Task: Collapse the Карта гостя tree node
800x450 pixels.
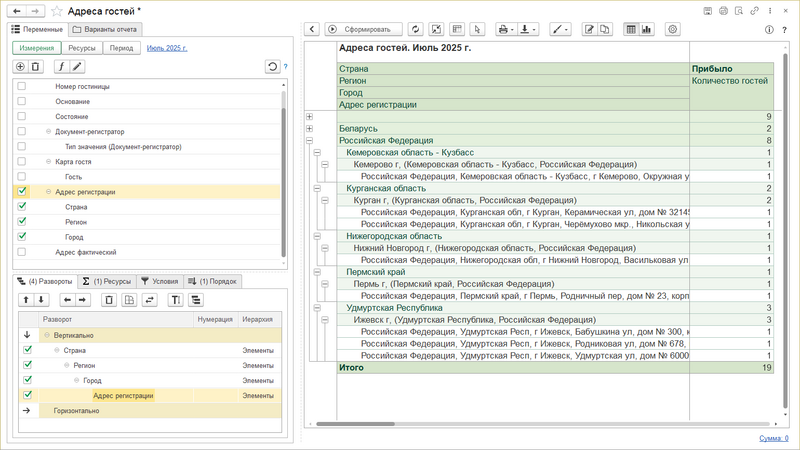Action: [48, 161]
